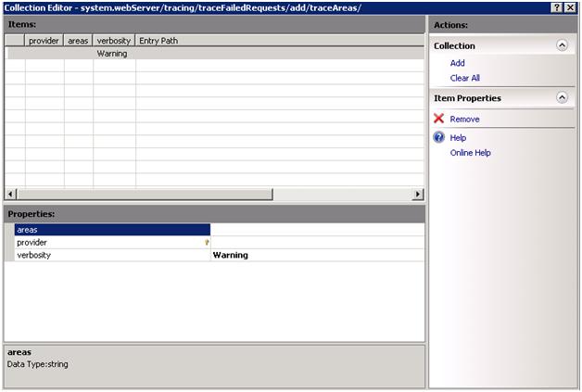Click the key icon beside provider property
The image size is (582, 392).
click(207, 243)
